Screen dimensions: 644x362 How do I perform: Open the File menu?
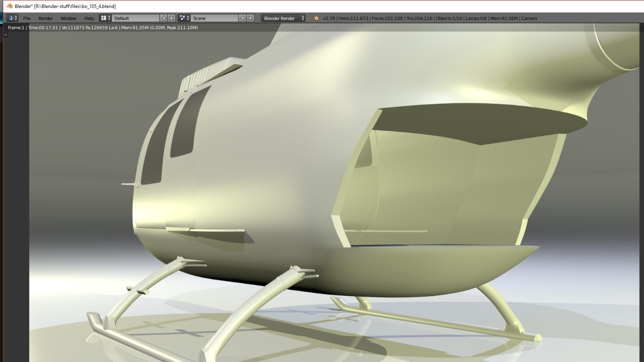(27, 18)
